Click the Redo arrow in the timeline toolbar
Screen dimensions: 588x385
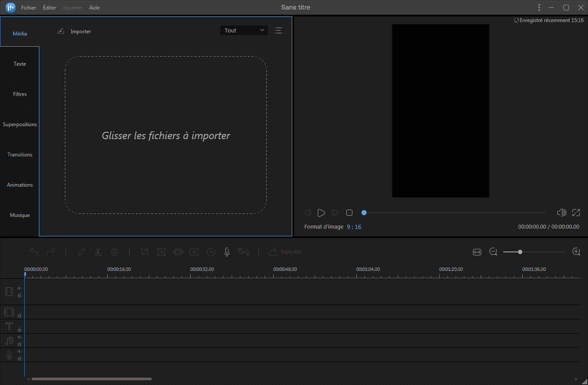click(x=51, y=251)
